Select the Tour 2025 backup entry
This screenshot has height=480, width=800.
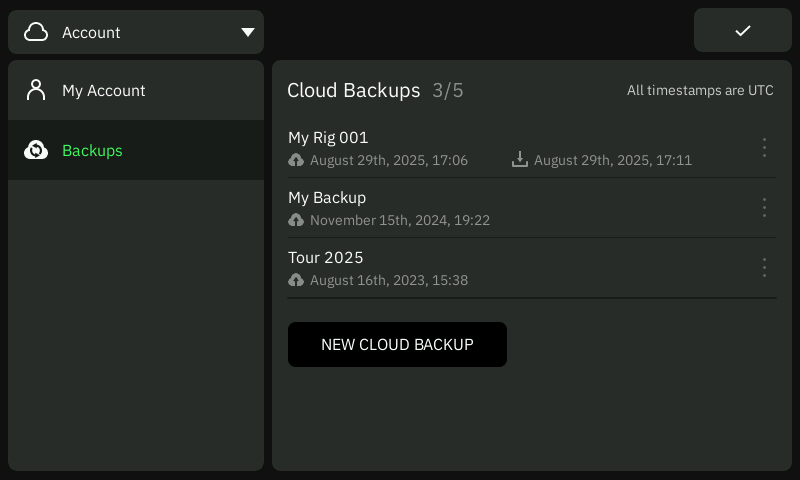325,258
